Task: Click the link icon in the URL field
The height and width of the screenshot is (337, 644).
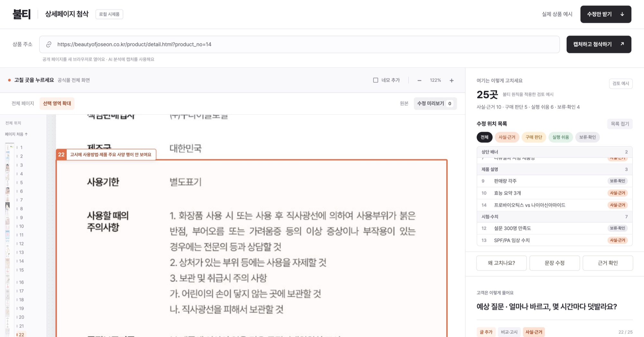Action: tap(49, 44)
